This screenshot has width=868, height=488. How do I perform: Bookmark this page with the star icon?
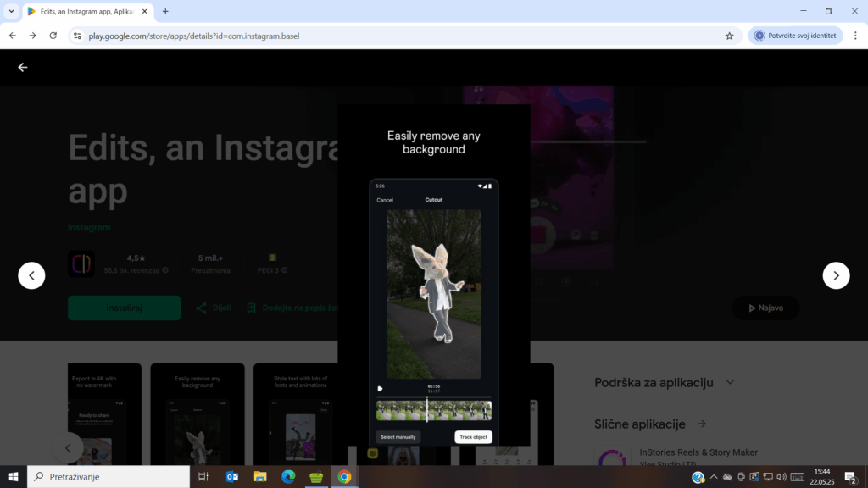coord(730,36)
